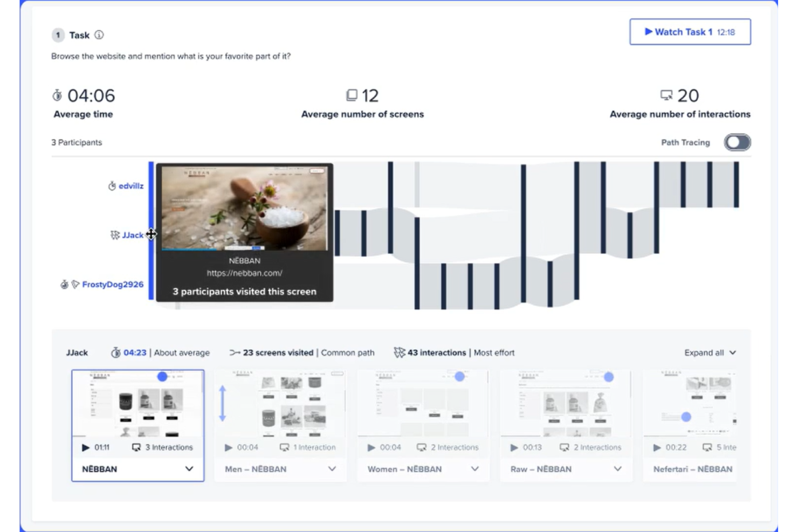Click the diamond icon beside FrostyDog2926

pyautogui.click(x=75, y=284)
